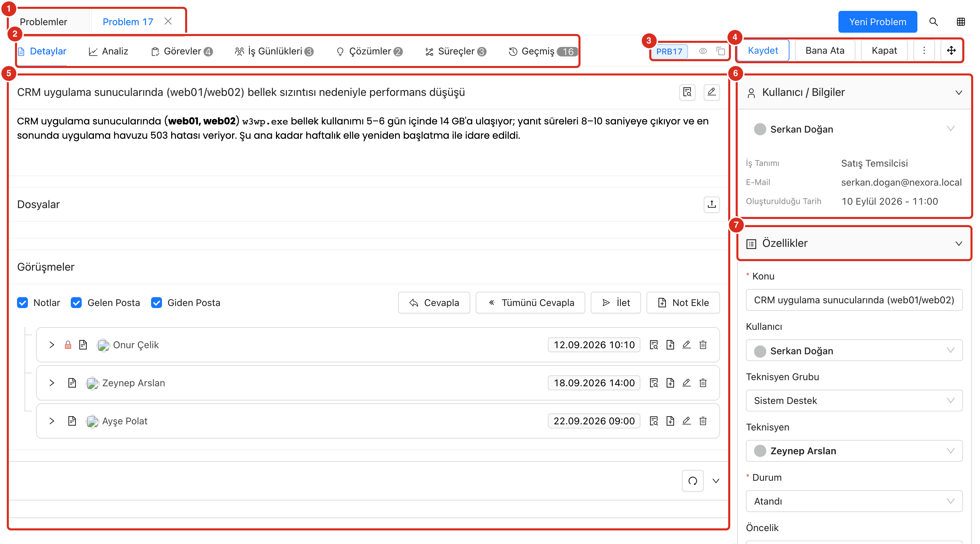
Task: Click add-document icon on Ayşe Polat row
Action: [670, 421]
